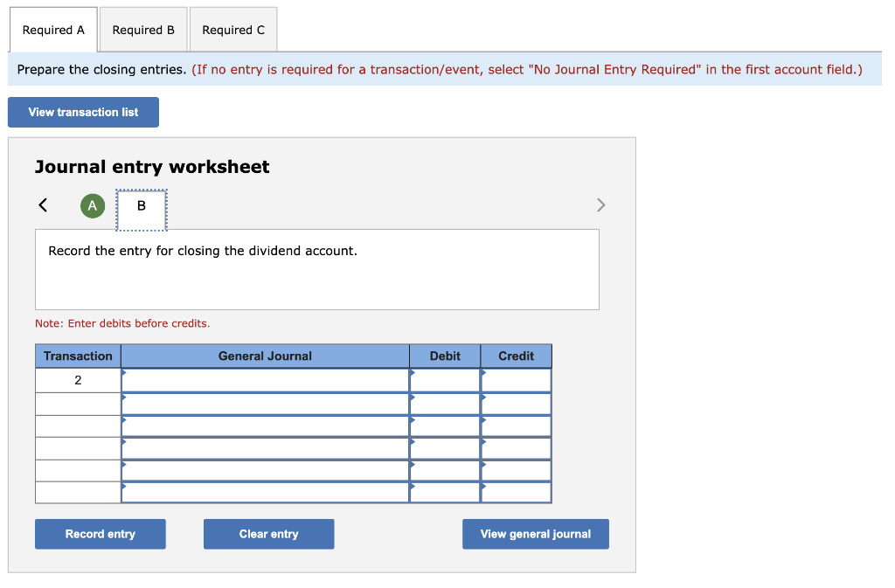Click Credit field in third row

coord(516,426)
